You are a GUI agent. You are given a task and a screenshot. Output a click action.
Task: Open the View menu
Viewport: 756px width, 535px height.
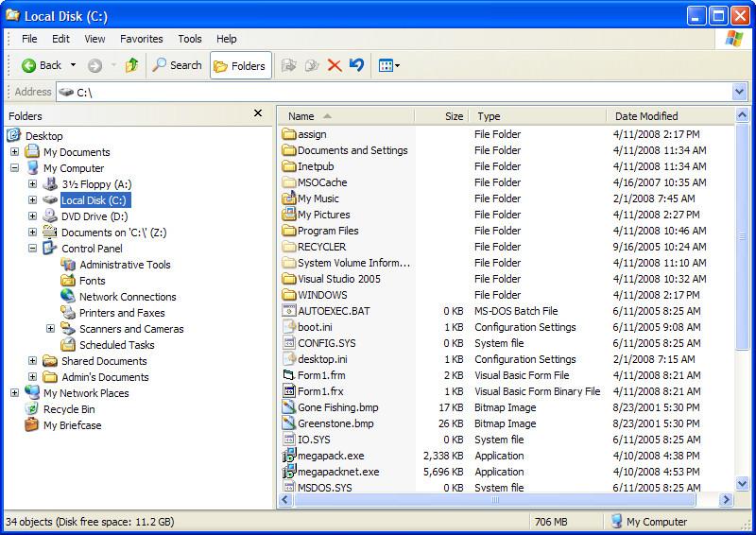95,39
